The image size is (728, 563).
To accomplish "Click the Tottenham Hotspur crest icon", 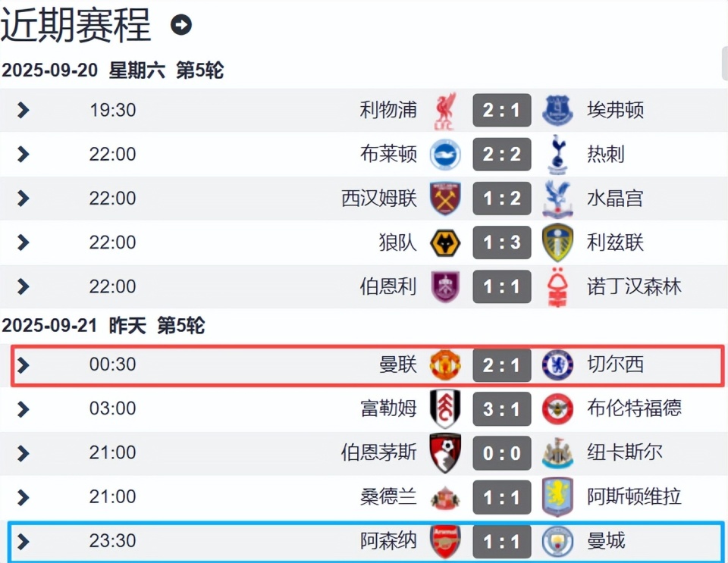I will point(558,154).
